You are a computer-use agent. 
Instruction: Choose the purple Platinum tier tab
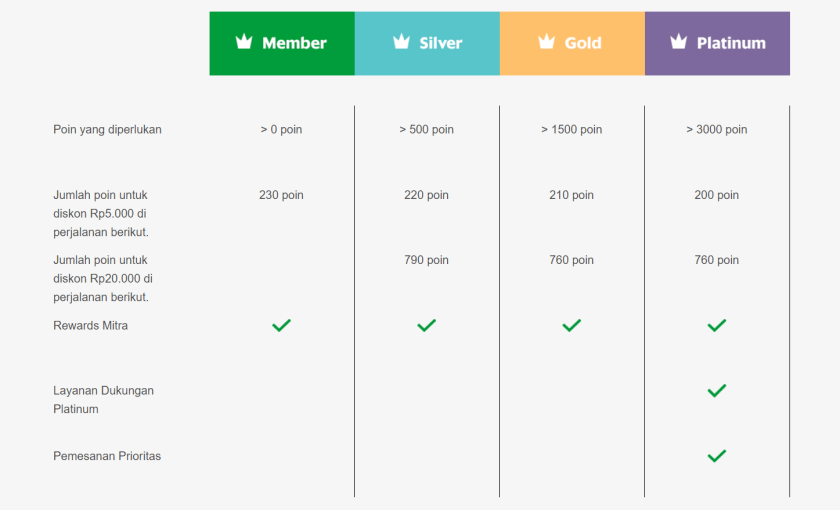click(x=717, y=43)
